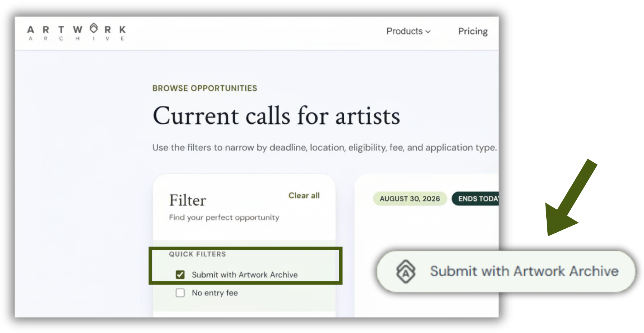This screenshot has height=333, width=644.
Task: Click the filters description sentence below the heading
Action: coord(325,148)
